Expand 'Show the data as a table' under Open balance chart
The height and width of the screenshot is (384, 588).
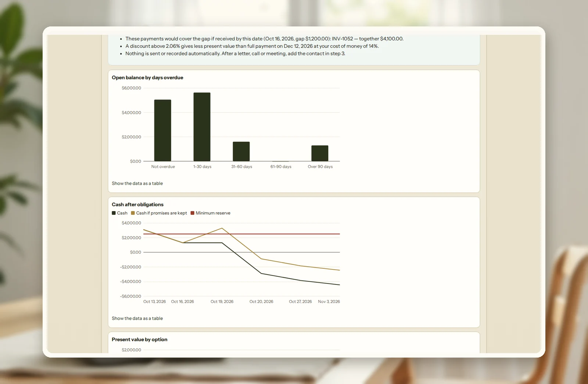137,183
